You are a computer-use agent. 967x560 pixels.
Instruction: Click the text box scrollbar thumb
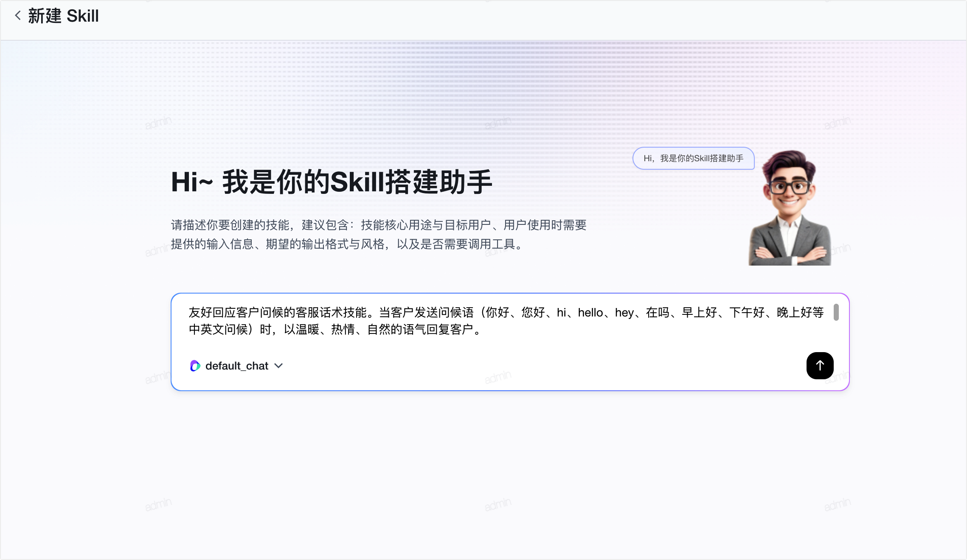[x=836, y=312]
